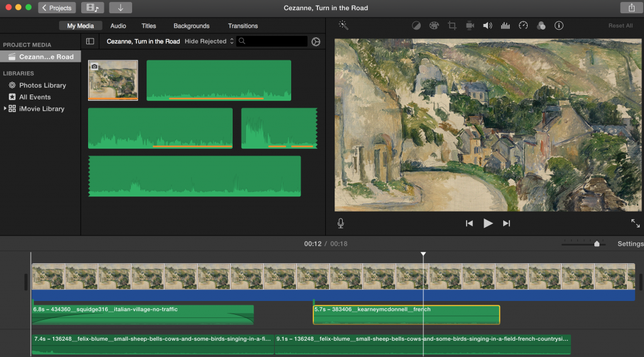
Task: Go back to Projects
Action: 57,8
